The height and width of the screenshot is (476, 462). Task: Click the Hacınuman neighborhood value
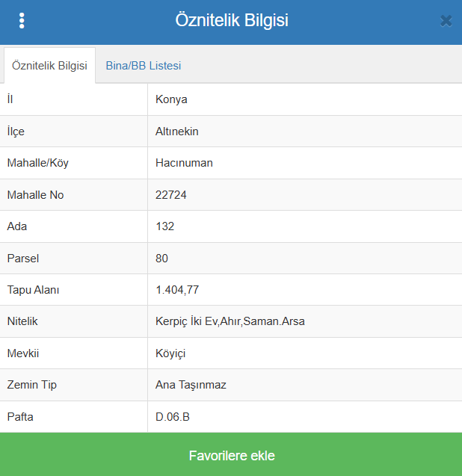tap(184, 163)
